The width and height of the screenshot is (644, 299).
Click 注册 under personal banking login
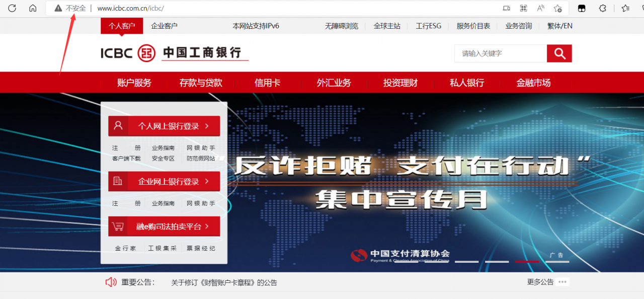[126, 148]
